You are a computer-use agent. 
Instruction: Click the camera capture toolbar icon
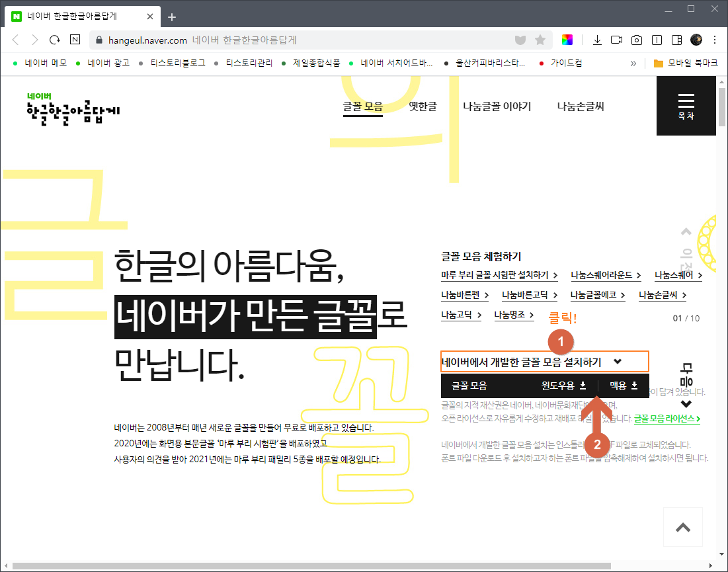pyautogui.click(x=637, y=40)
